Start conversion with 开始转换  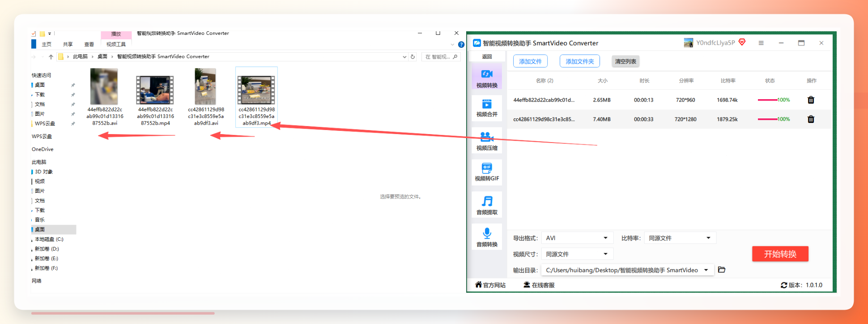click(x=780, y=254)
